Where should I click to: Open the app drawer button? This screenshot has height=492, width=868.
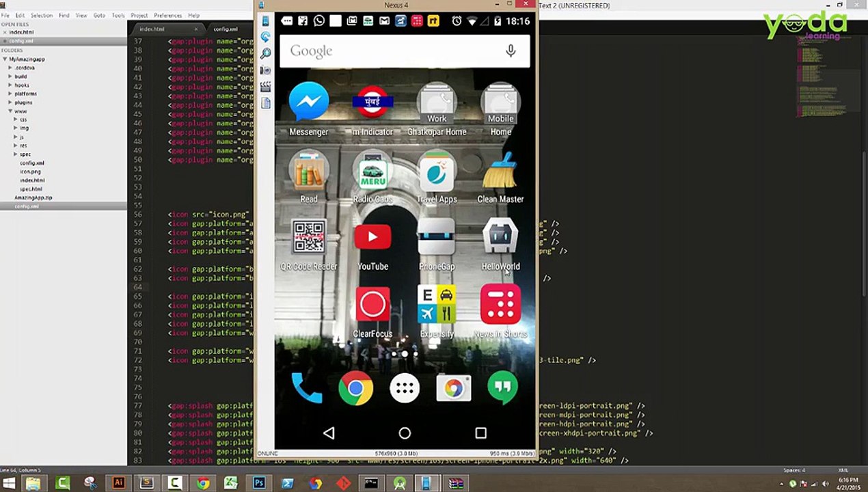[405, 389]
